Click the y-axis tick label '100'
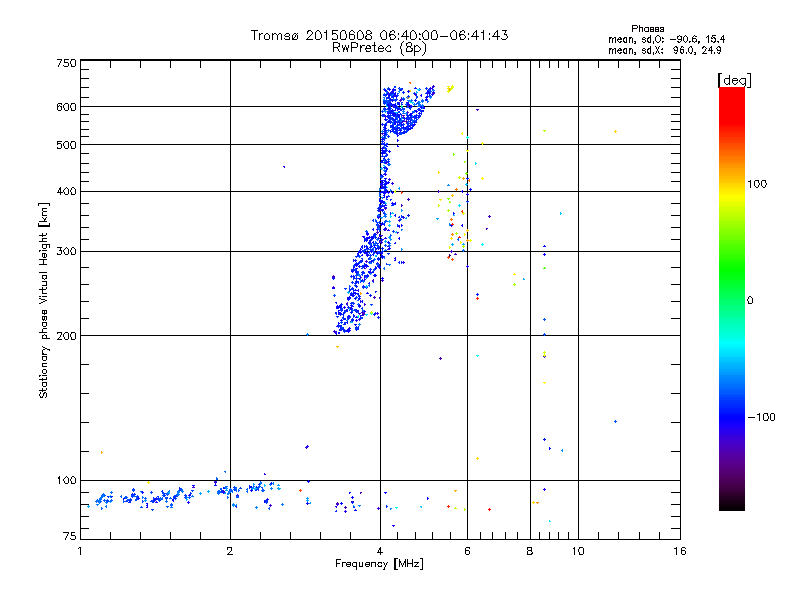800x600 pixels. [x=66, y=480]
